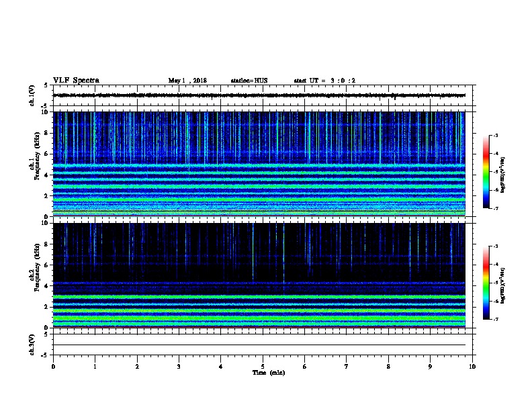Click the "-3" tick on ch.2 color bar
This screenshot has height=411, width=532.
pyautogui.click(x=496, y=246)
